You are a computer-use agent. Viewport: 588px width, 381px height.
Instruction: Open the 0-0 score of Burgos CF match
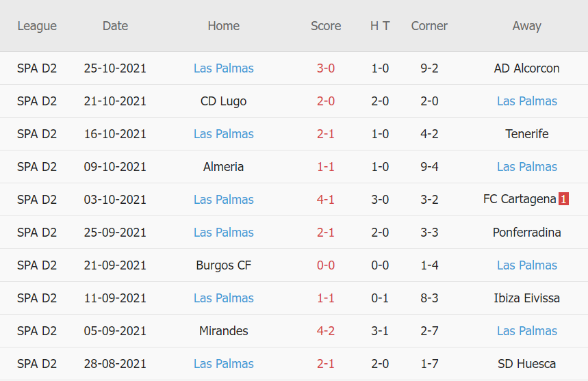coord(325,265)
